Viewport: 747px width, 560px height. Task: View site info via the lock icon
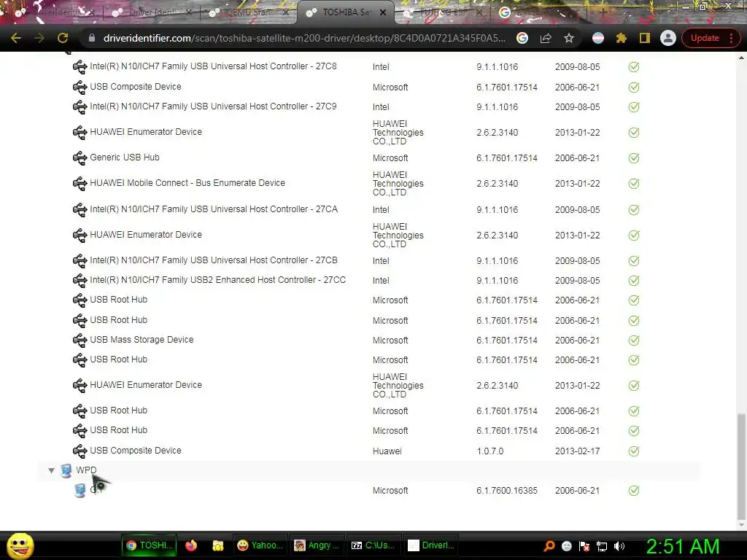(91, 38)
